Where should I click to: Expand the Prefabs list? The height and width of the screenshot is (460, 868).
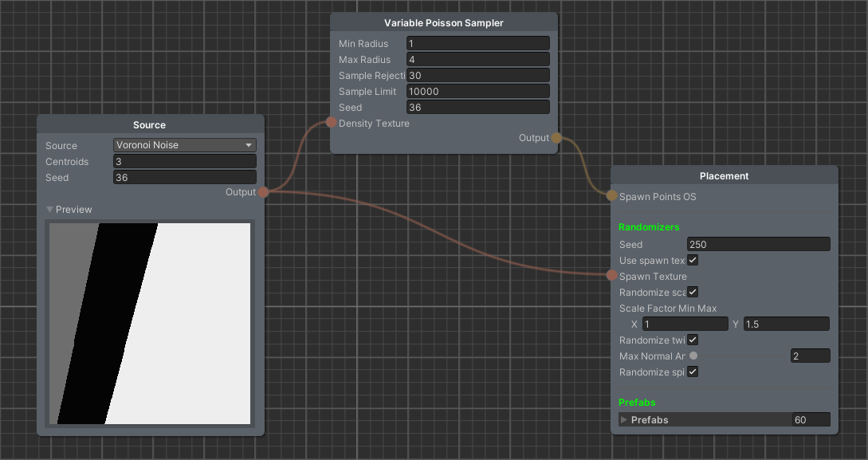coord(624,419)
